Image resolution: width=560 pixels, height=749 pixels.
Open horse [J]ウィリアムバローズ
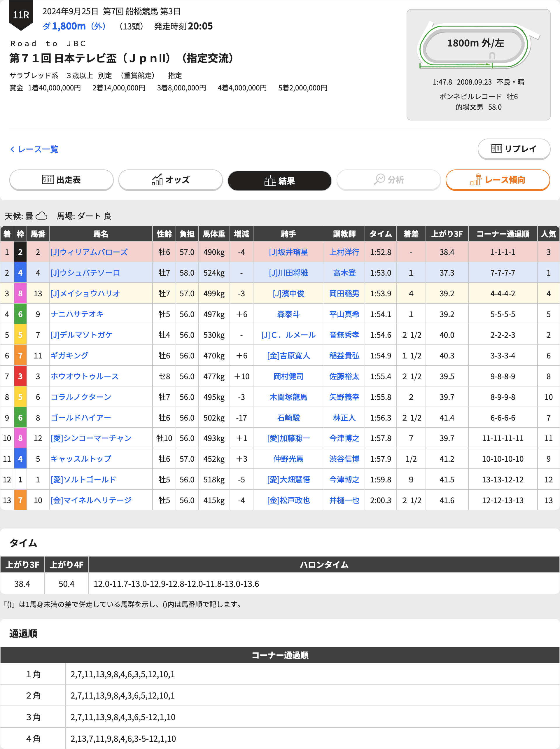click(x=89, y=252)
